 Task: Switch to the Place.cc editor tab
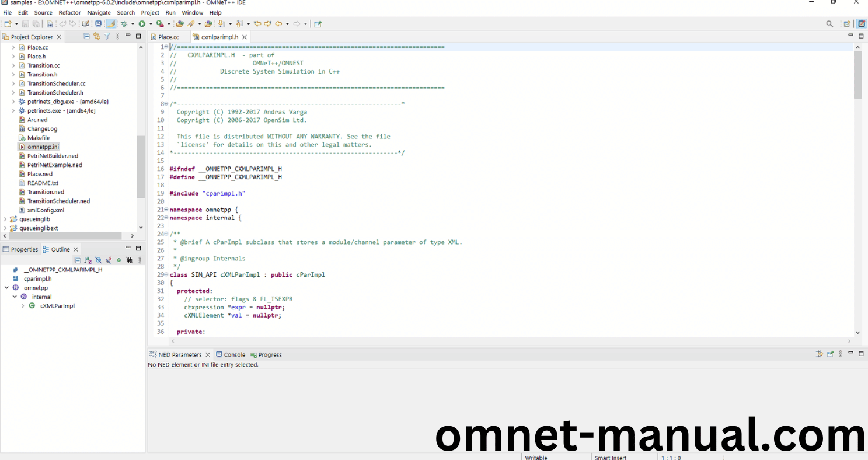click(x=168, y=37)
